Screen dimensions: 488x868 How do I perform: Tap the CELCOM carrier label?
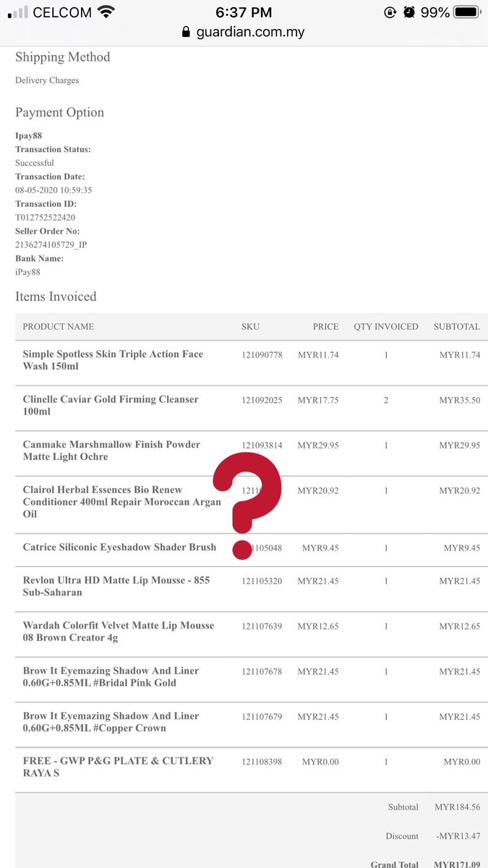click(62, 12)
